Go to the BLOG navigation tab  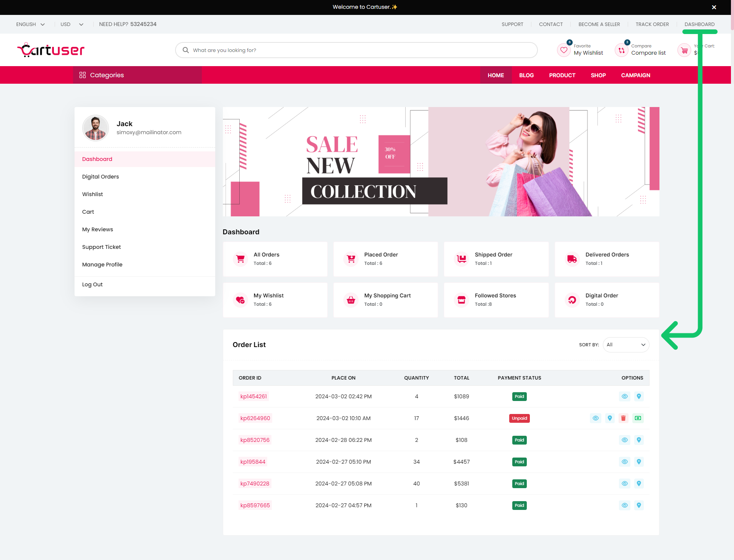tap(526, 75)
